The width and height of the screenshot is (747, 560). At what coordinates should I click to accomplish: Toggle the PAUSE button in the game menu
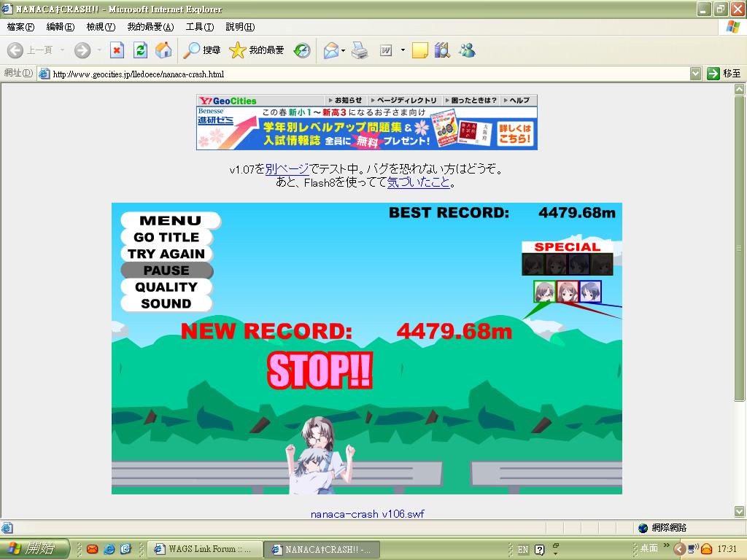166,271
